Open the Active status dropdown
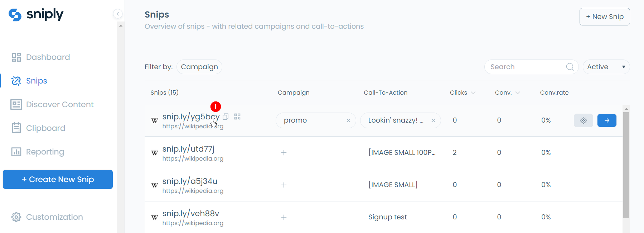644x233 pixels. tap(606, 67)
